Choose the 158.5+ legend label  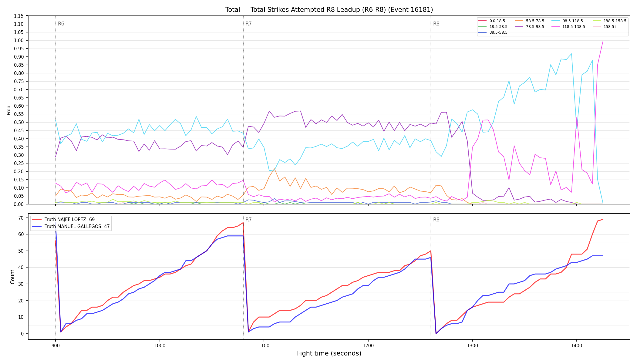[610, 27]
